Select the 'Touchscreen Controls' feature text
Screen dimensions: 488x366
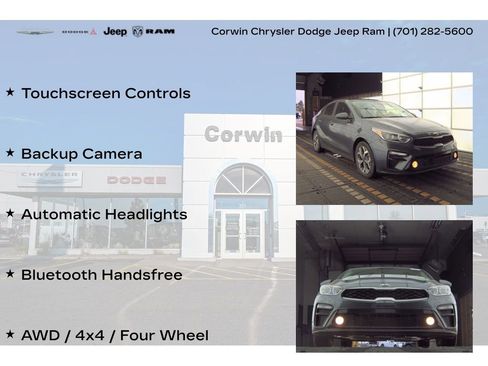coord(106,93)
